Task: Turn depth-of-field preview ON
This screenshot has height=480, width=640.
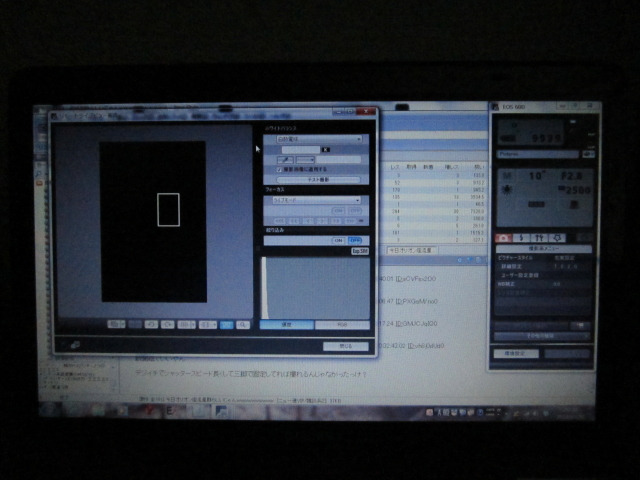Action: [338, 240]
